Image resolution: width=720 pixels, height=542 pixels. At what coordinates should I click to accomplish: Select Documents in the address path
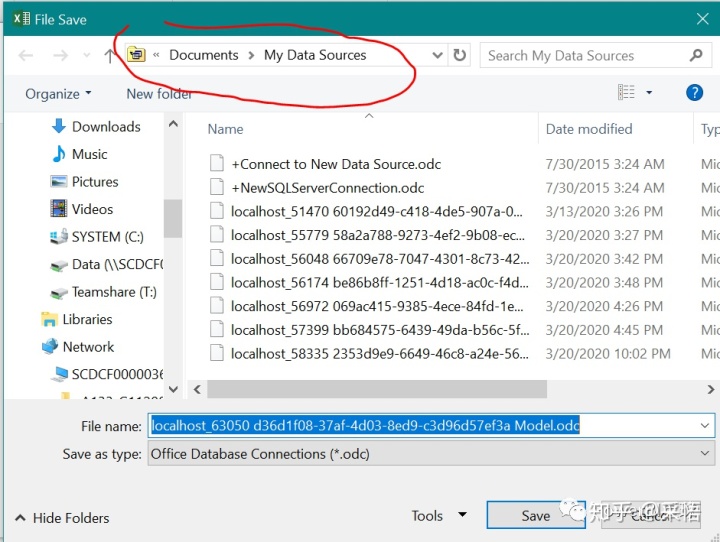pyautogui.click(x=204, y=55)
